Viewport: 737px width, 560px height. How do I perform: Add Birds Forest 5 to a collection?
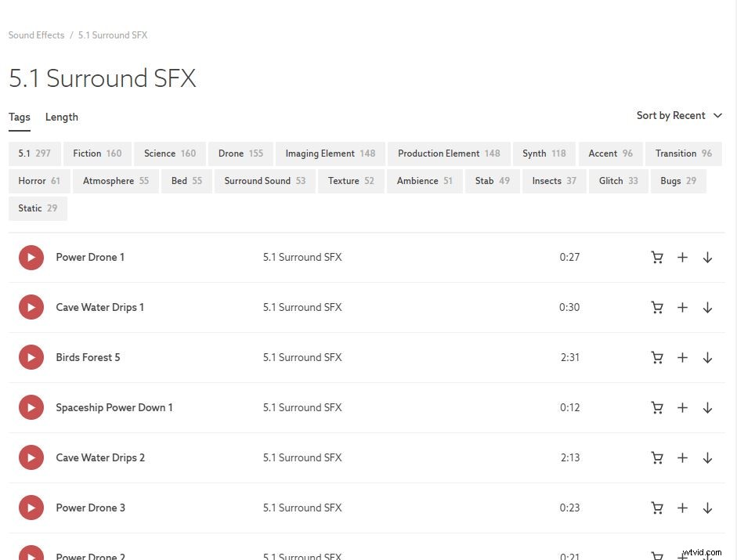click(682, 357)
